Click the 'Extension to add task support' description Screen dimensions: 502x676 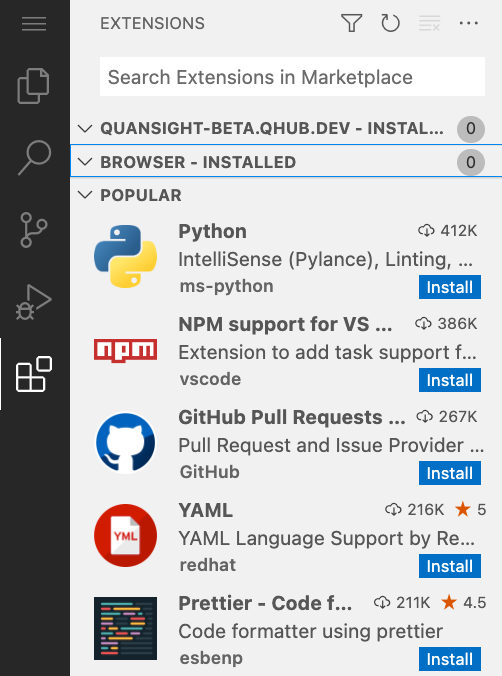pyautogui.click(x=328, y=353)
